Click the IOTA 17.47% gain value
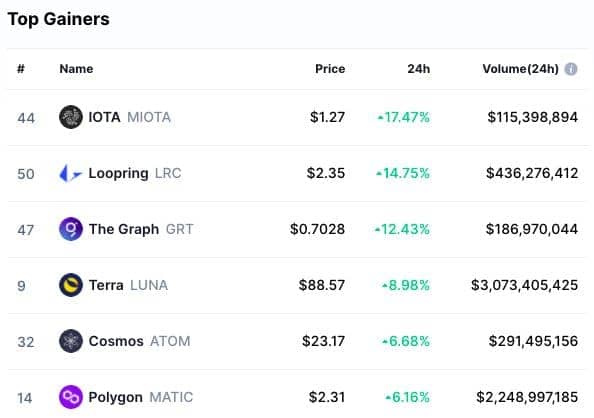This screenshot has width=594, height=418. (x=404, y=117)
